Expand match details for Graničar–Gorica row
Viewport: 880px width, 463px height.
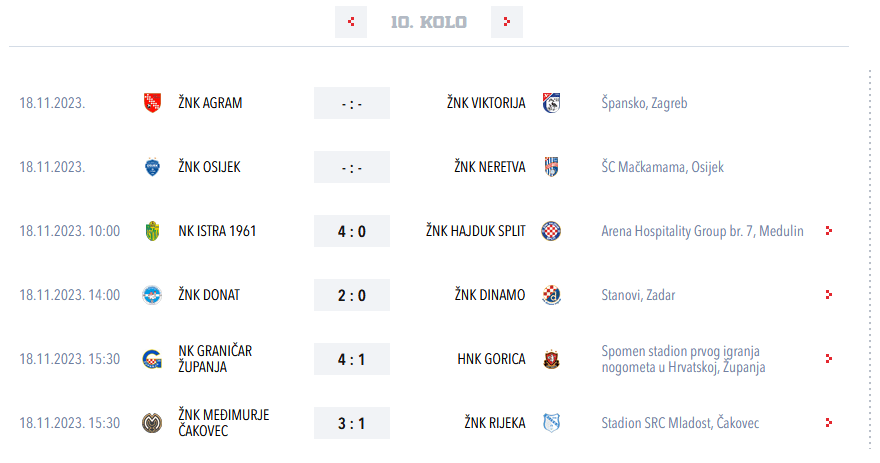(x=828, y=359)
